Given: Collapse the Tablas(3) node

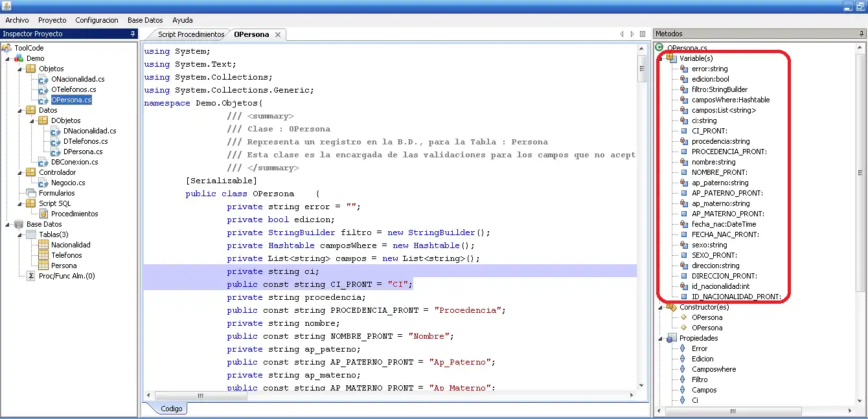Looking at the screenshot, I should click(x=21, y=234).
